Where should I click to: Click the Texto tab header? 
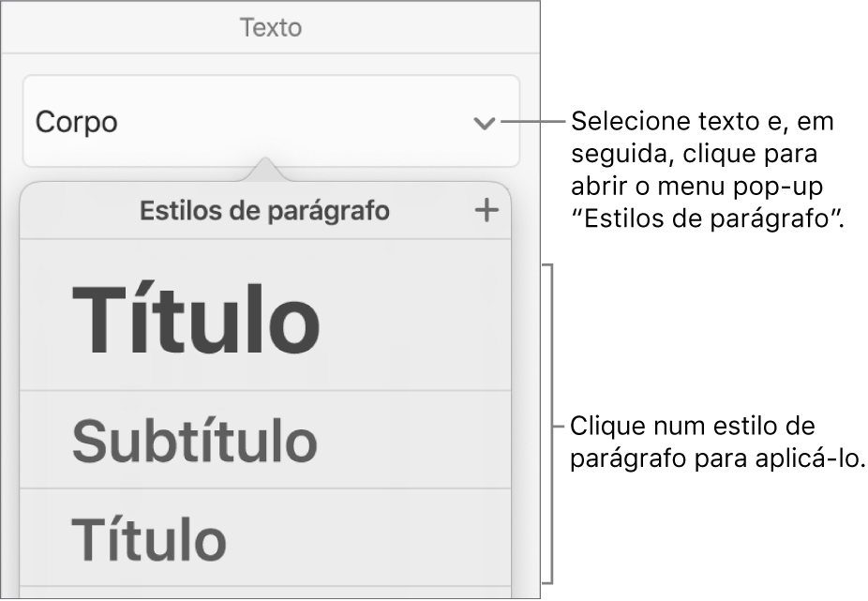point(270,27)
